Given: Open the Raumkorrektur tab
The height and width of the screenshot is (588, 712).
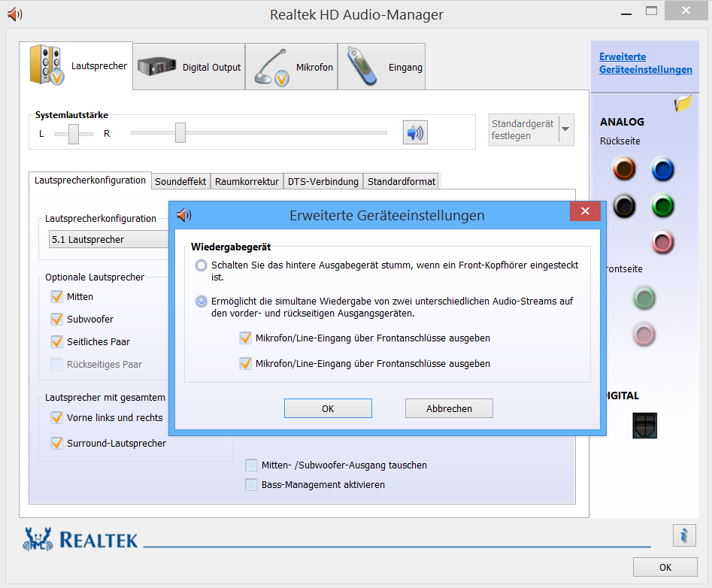Looking at the screenshot, I should pos(247,182).
